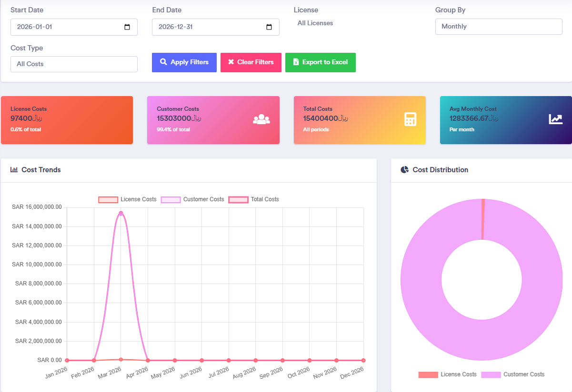
Task: Click the Excel file icon in export button
Action: coord(296,62)
